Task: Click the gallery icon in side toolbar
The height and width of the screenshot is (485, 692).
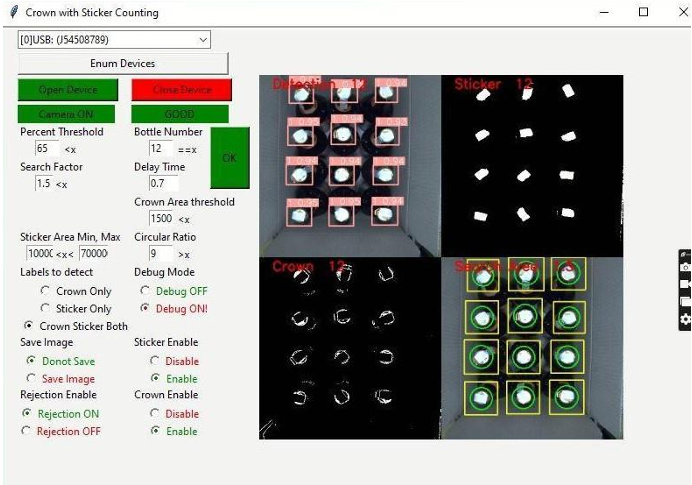Action: pyautogui.click(x=685, y=301)
